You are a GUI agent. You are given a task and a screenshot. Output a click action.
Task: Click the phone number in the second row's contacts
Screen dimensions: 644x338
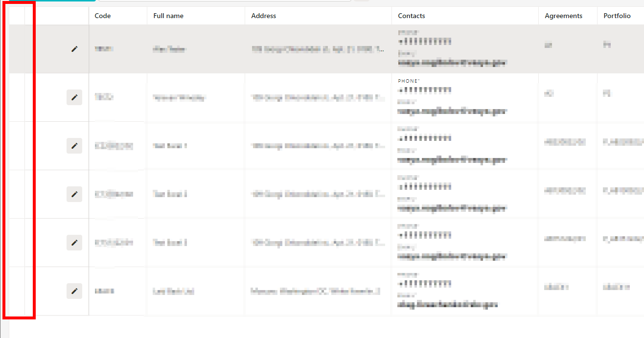point(425,90)
